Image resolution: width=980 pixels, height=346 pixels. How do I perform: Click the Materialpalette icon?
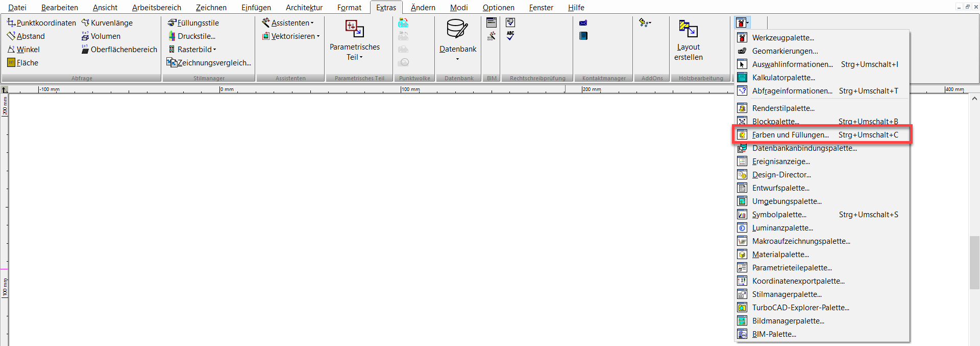coord(742,255)
